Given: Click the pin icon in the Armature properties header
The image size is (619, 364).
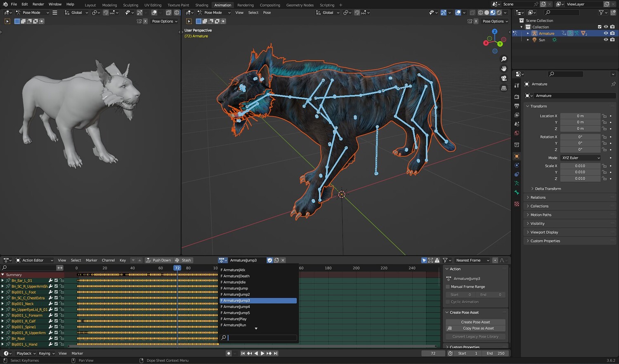Looking at the screenshot, I should 613,84.
